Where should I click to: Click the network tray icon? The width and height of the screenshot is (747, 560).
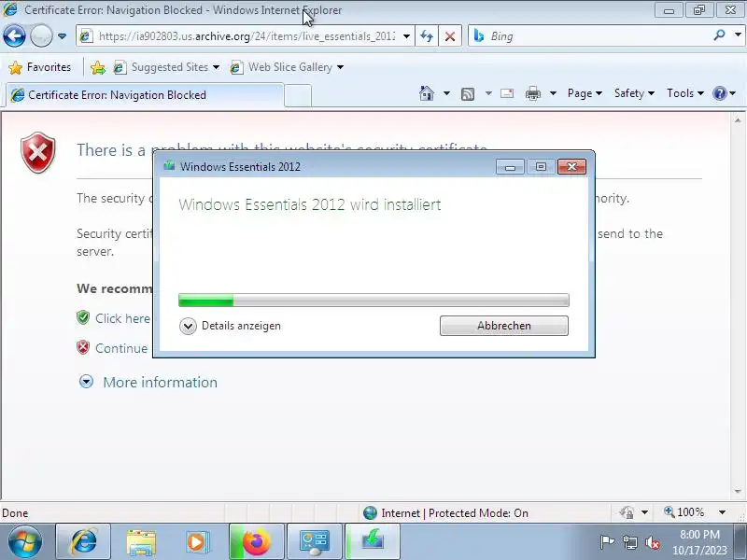[629, 542]
